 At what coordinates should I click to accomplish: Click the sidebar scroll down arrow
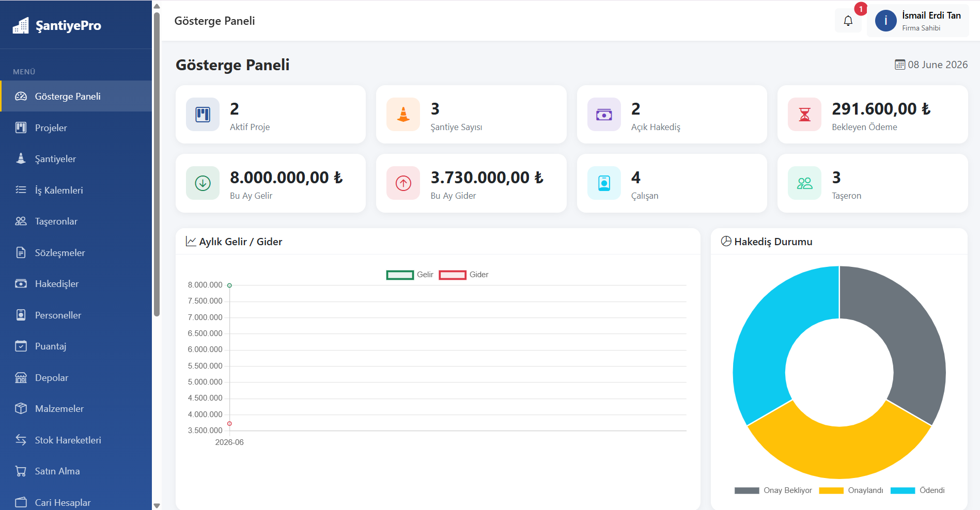(x=157, y=505)
